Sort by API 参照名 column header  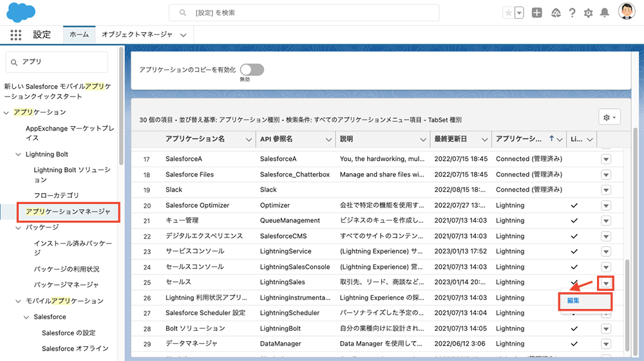pyautogui.click(x=276, y=139)
